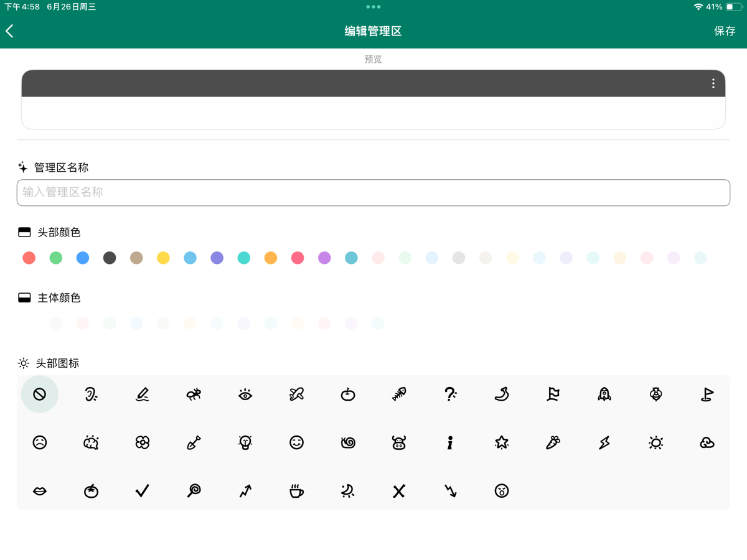Tap the Wi-Fi status icon
This screenshot has width=747, height=560.
coord(698,7)
